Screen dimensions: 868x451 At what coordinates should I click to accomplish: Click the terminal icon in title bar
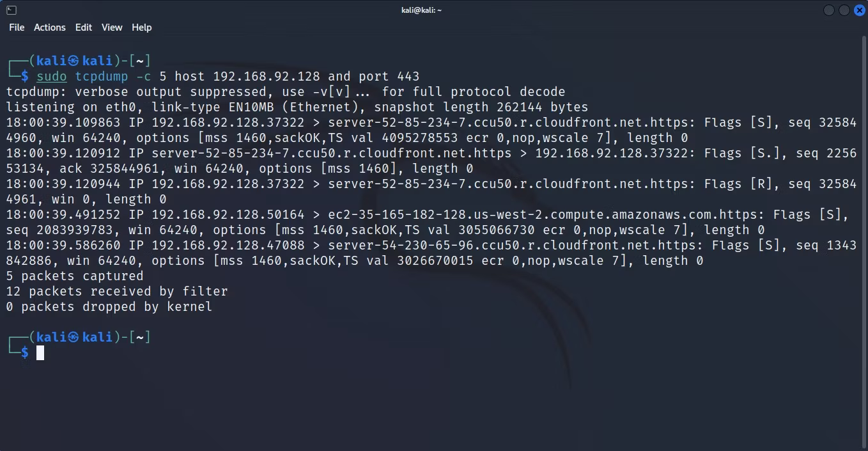pyautogui.click(x=12, y=10)
